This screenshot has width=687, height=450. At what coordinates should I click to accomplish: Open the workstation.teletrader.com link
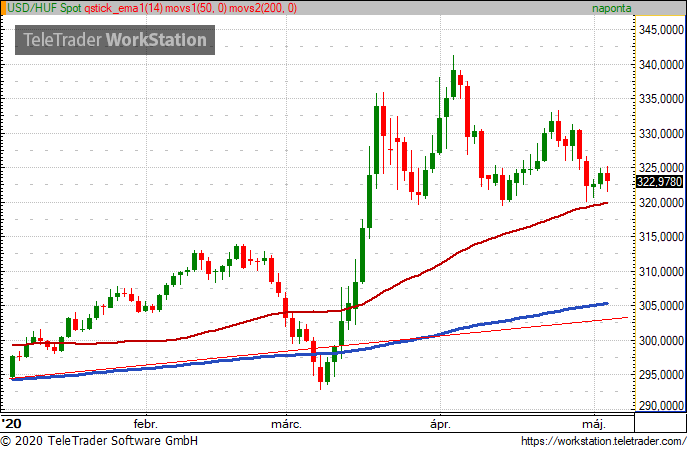pos(604,441)
